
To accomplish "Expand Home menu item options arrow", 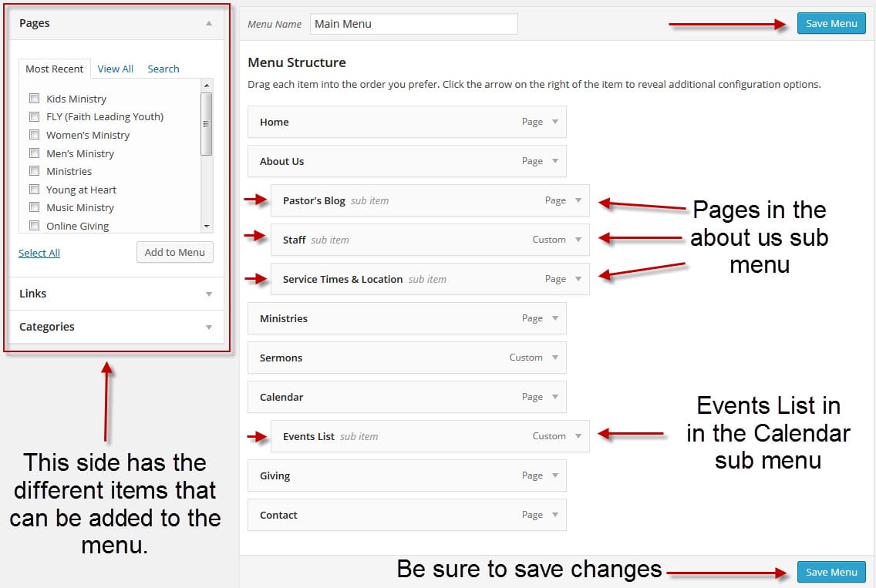I will point(555,122).
